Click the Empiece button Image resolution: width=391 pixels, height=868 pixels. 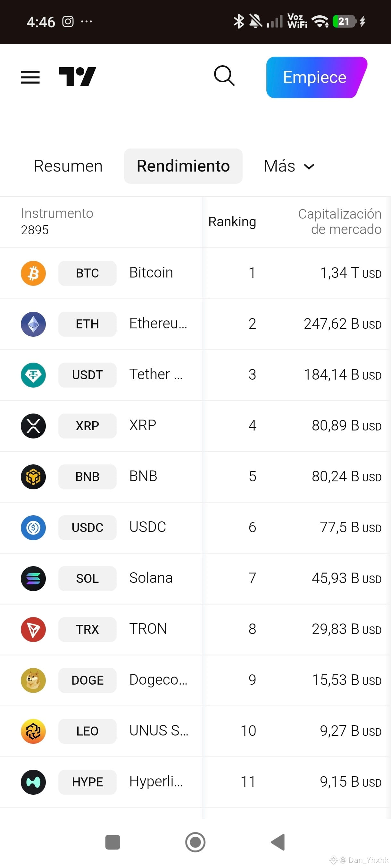tap(316, 77)
